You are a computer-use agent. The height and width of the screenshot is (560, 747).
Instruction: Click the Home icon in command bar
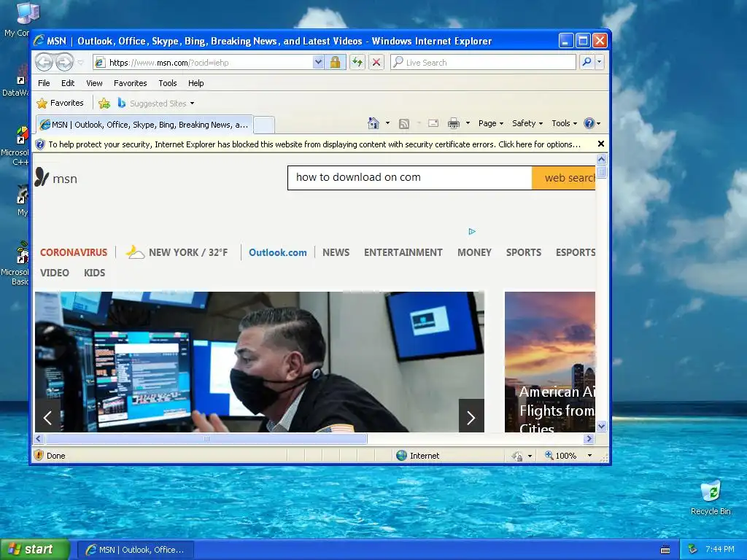tap(373, 123)
